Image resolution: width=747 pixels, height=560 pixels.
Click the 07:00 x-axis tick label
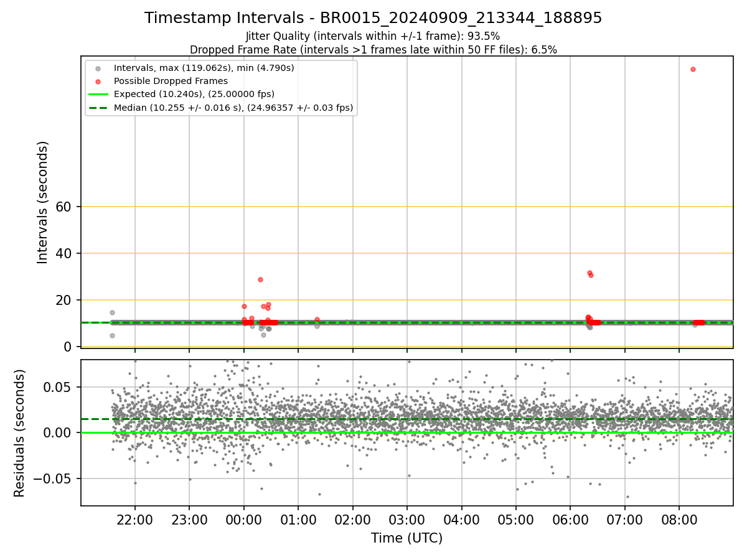624,519
